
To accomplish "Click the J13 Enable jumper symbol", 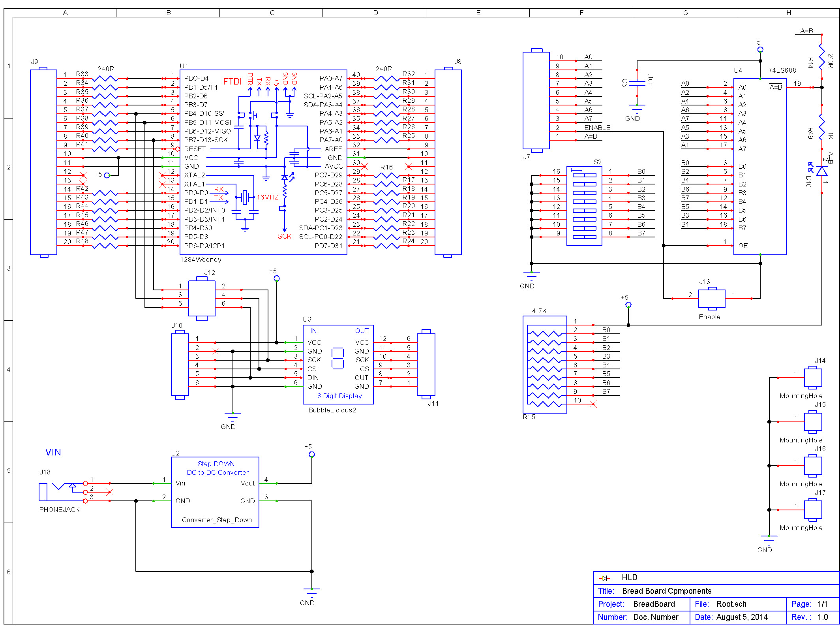I will tap(712, 299).
